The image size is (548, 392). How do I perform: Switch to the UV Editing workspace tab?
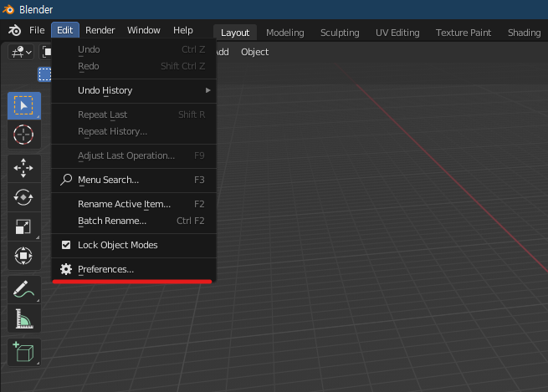[x=397, y=33]
